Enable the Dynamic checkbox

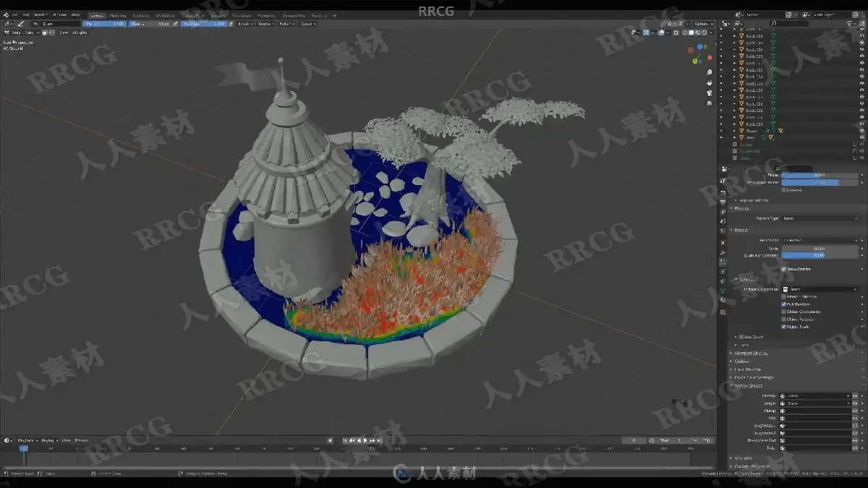[x=783, y=190]
